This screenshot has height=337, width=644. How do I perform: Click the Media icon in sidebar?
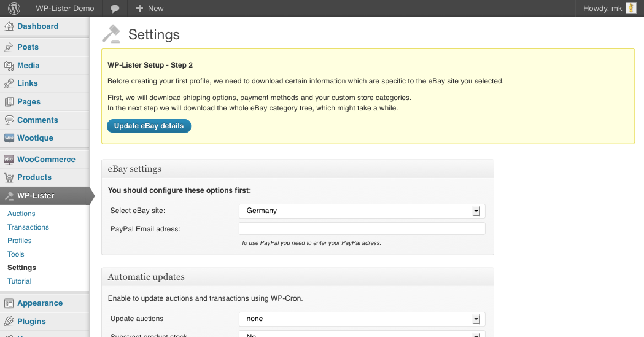[9, 66]
